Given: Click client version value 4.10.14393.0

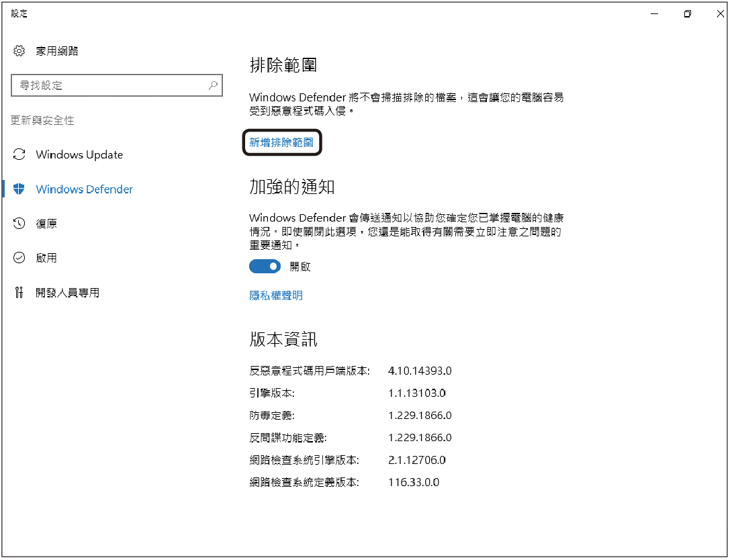Looking at the screenshot, I should 420,371.
